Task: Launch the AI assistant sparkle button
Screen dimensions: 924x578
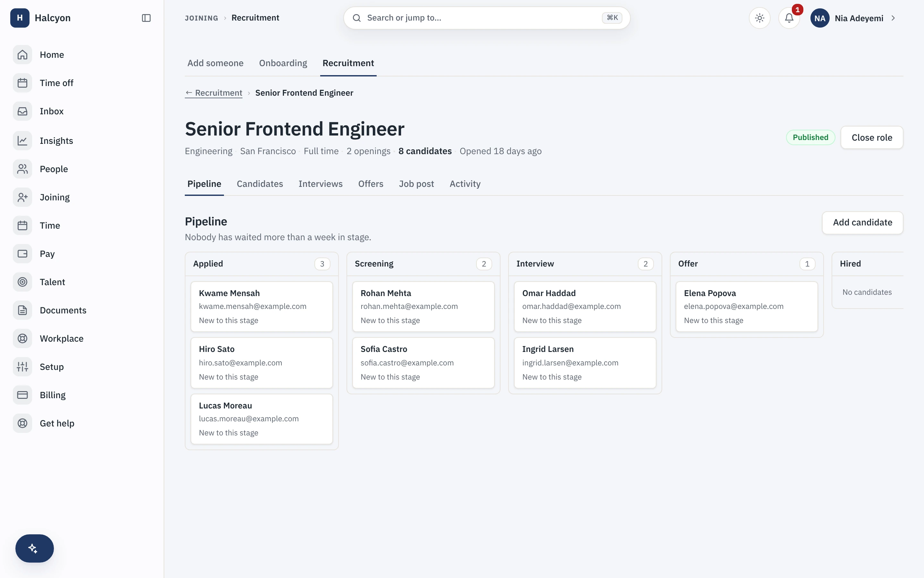Action: (34, 548)
